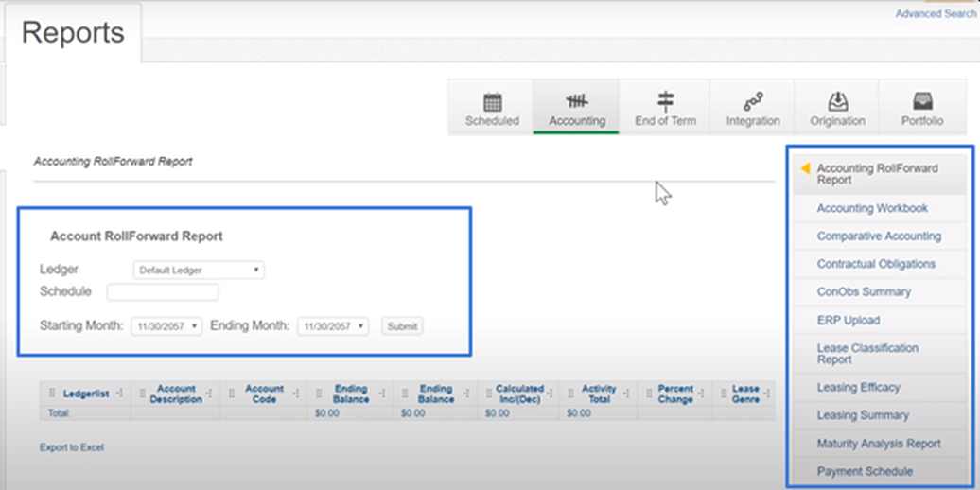Select the Accounting tally icon tab
This screenshot has width=980, height=490.
point(576,102)
